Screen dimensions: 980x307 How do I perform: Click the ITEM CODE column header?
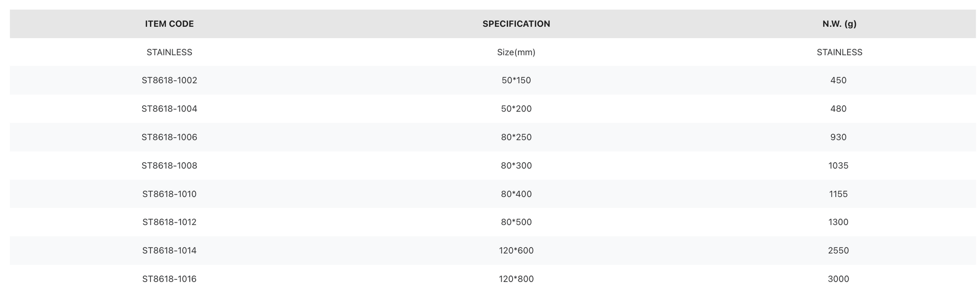169,24
